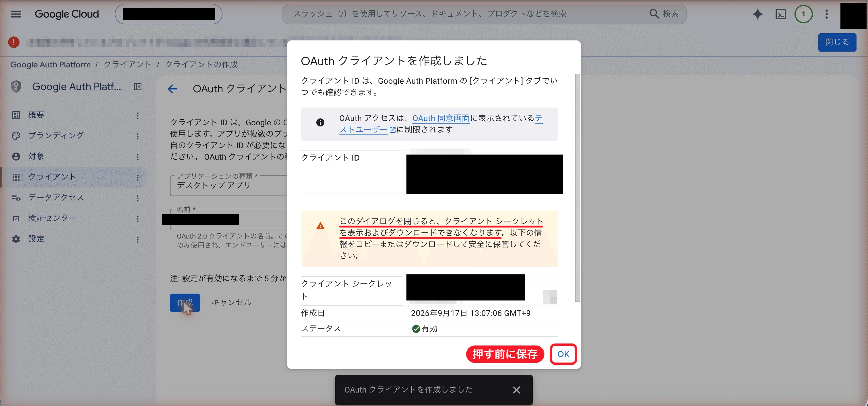The width and height of the screenshot is (868, 406).
Task: Click the orange warning triangle icon
Action: (320, 226)
